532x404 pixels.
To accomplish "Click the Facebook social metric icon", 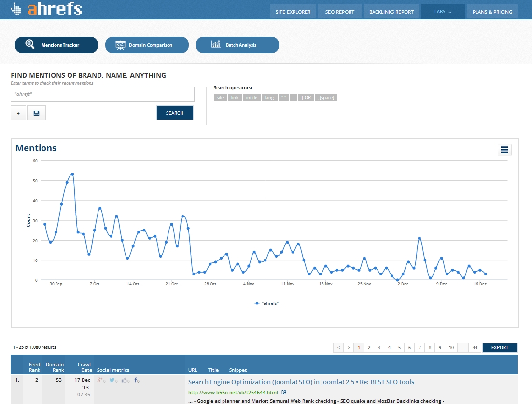I will (137, 380).
